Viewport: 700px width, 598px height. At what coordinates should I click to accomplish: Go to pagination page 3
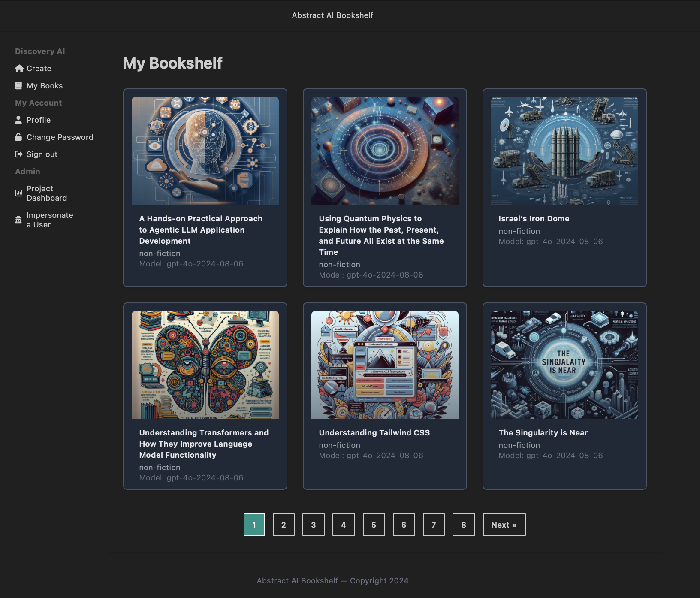pos(314,525)
